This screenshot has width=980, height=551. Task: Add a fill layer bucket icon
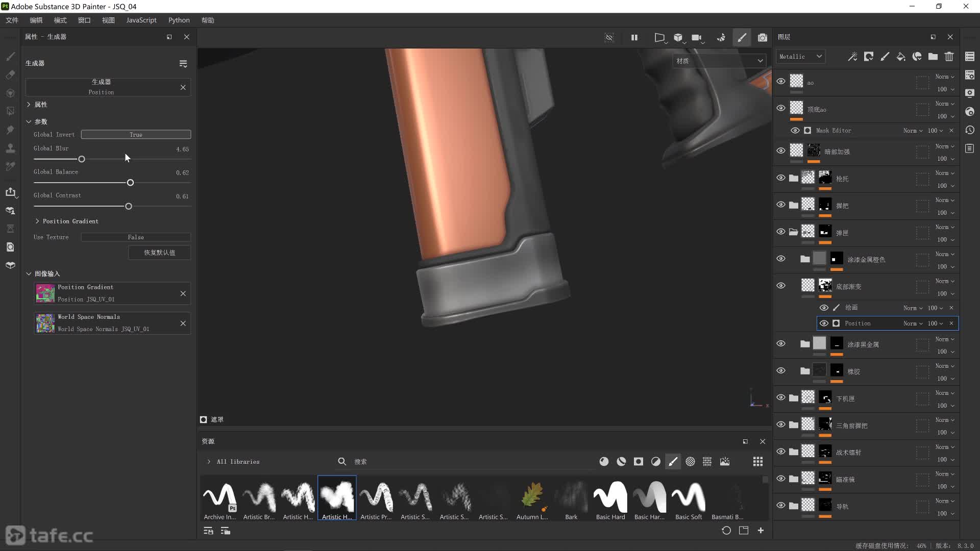[901, 57]
